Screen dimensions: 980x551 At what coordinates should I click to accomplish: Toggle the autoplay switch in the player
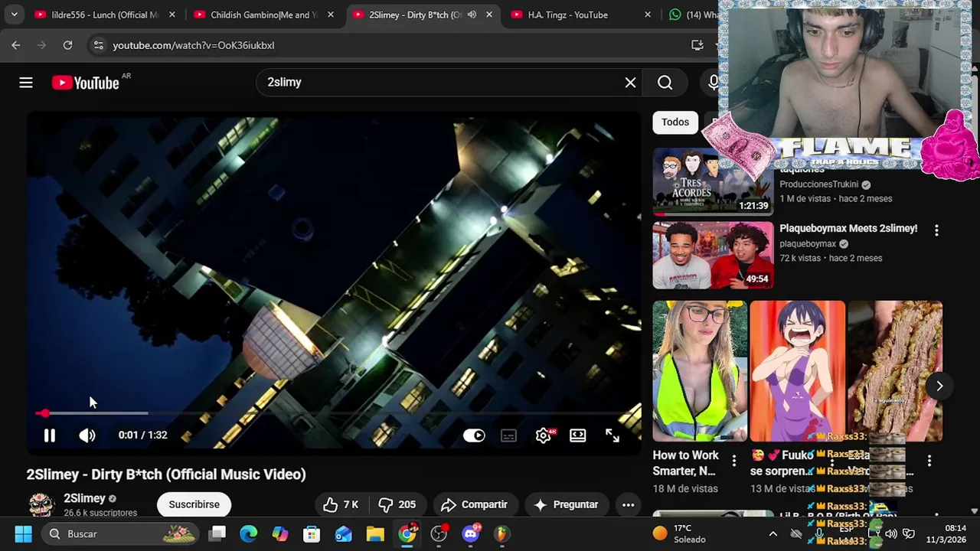[x=474, y=435]
